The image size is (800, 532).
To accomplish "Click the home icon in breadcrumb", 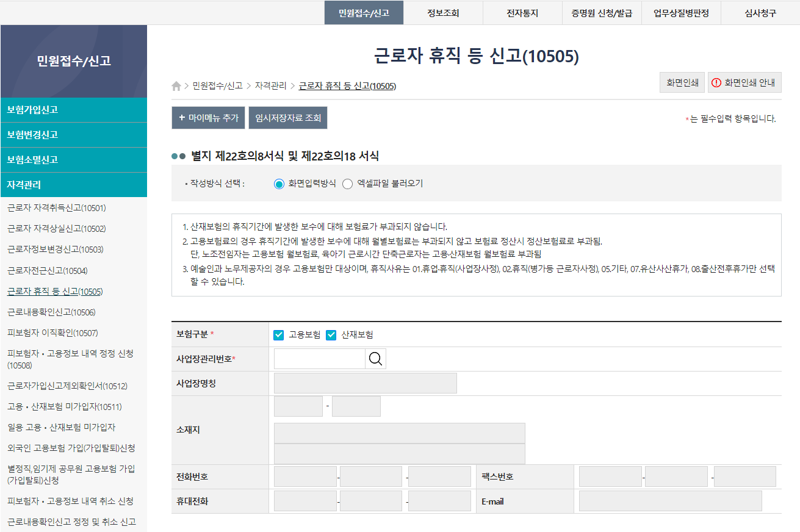I will 176,86.
